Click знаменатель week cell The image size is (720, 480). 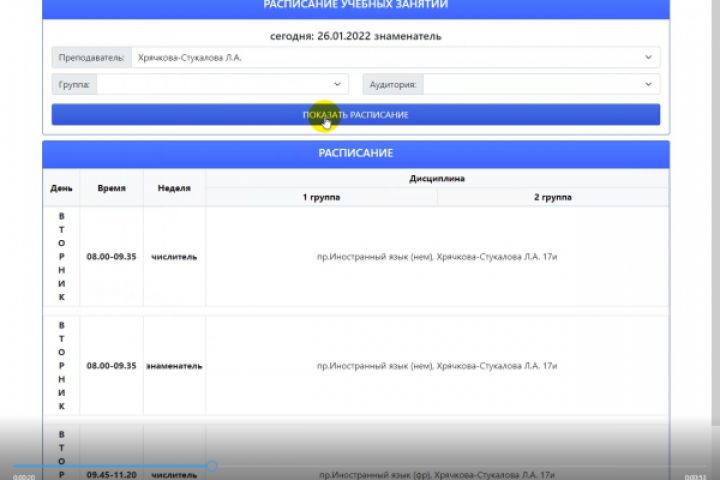pyautogui.click(x=174, y=366)
